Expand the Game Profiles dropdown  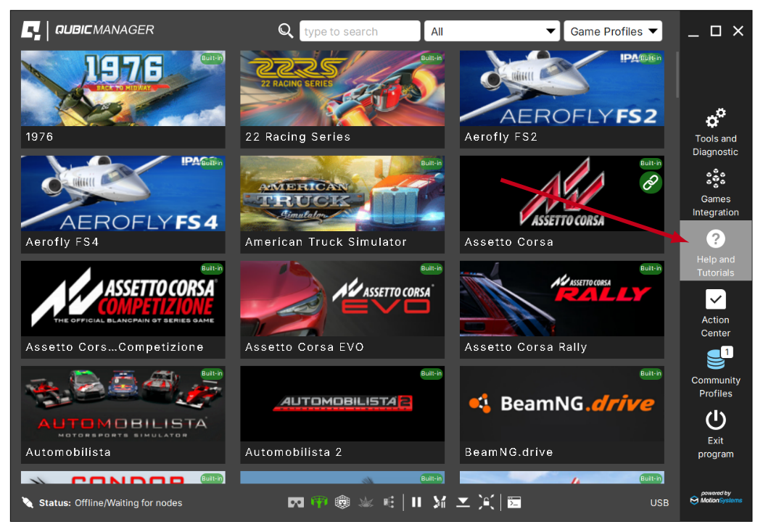613,31
